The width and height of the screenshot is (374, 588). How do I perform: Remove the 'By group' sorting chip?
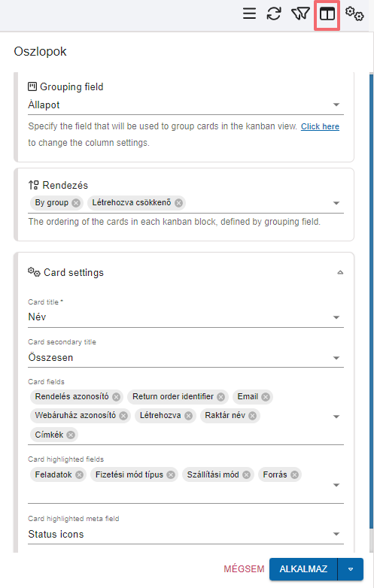pyautogui.click(x=76, y=203)
